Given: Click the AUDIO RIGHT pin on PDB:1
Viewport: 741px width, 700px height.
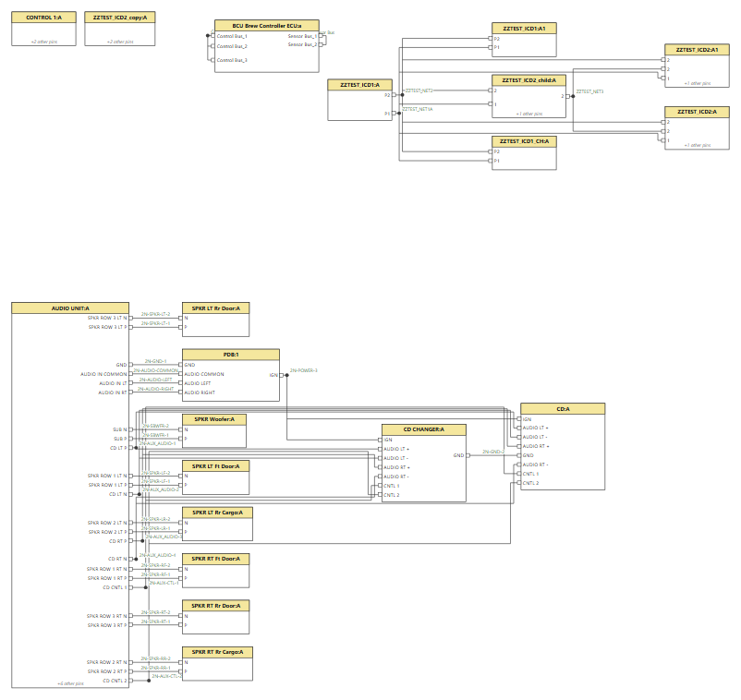Looking at the screenshot, I should point(200,392).
